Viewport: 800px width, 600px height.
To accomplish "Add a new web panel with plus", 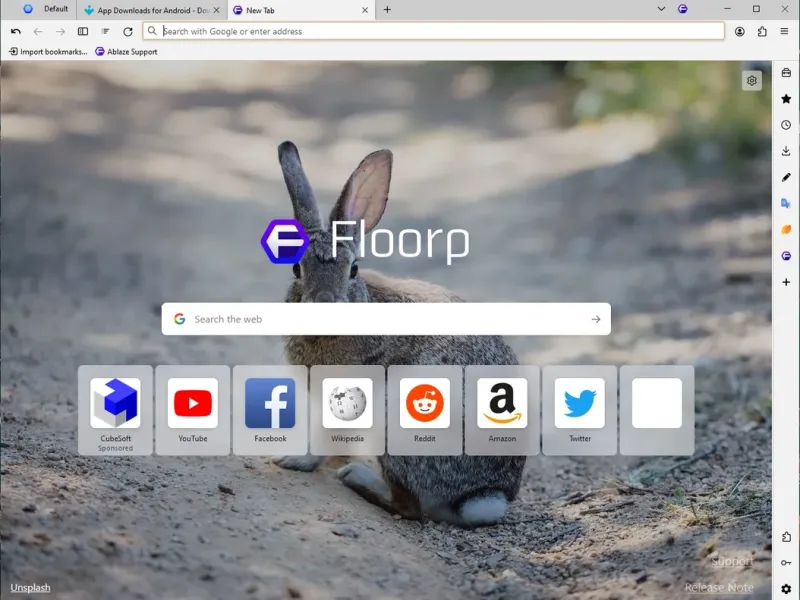I will coord(786,282).
